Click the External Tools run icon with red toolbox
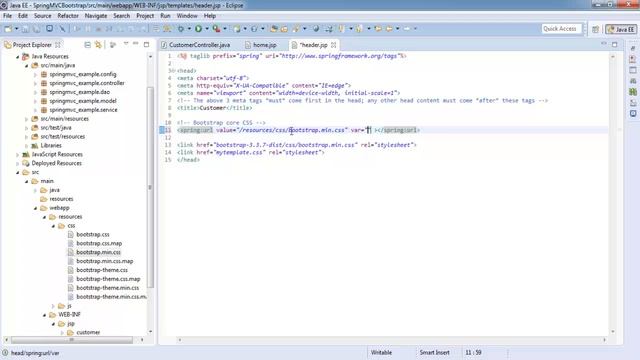Viewport: 640px width, 360px height. [x=216, y=29]
